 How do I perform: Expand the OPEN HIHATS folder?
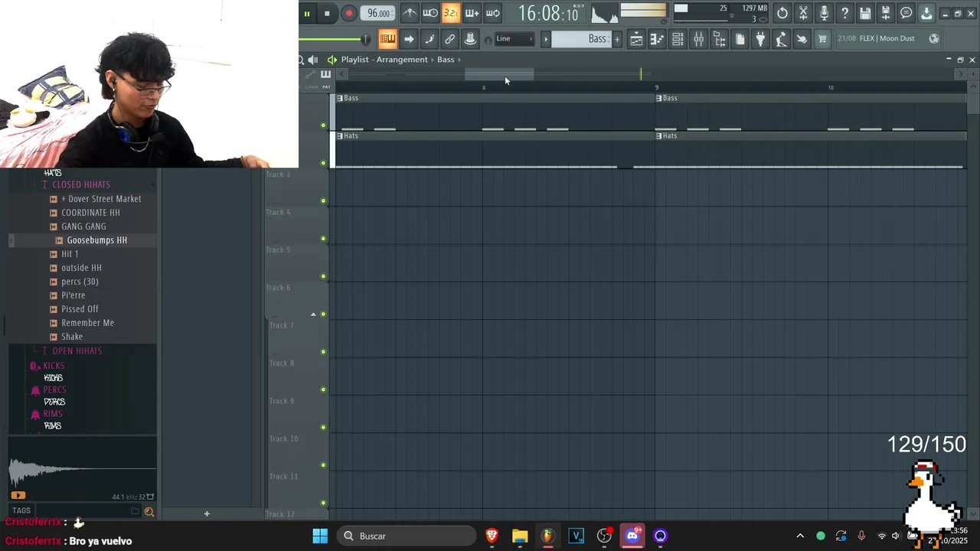coord(77,350)
